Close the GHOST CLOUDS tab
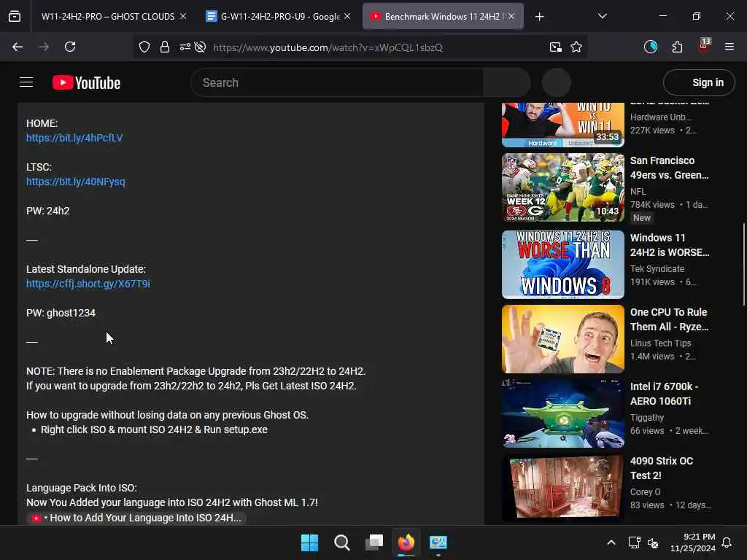Screen dimensions: 747x560 (183, 16)
